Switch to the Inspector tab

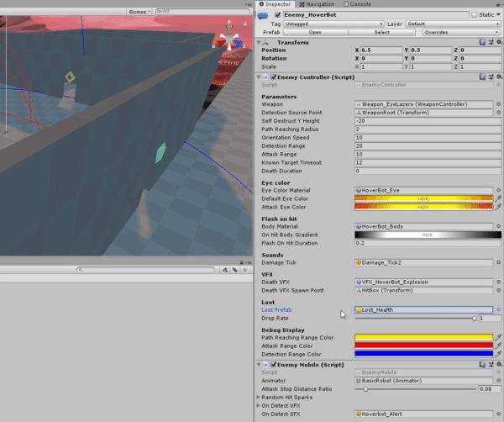[x=275, y=4]
